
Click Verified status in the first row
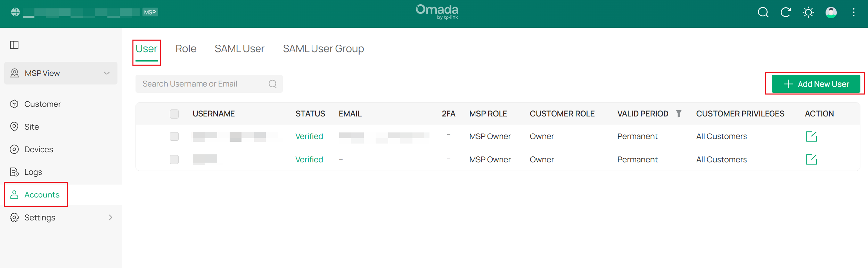[309, 136]
